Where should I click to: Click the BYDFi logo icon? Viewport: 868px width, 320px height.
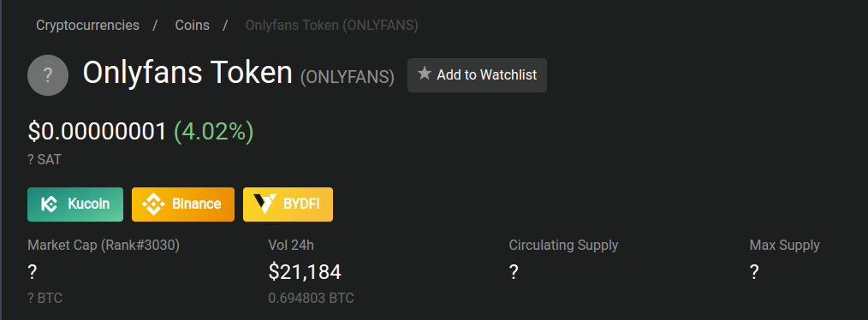tap(264, 204)
